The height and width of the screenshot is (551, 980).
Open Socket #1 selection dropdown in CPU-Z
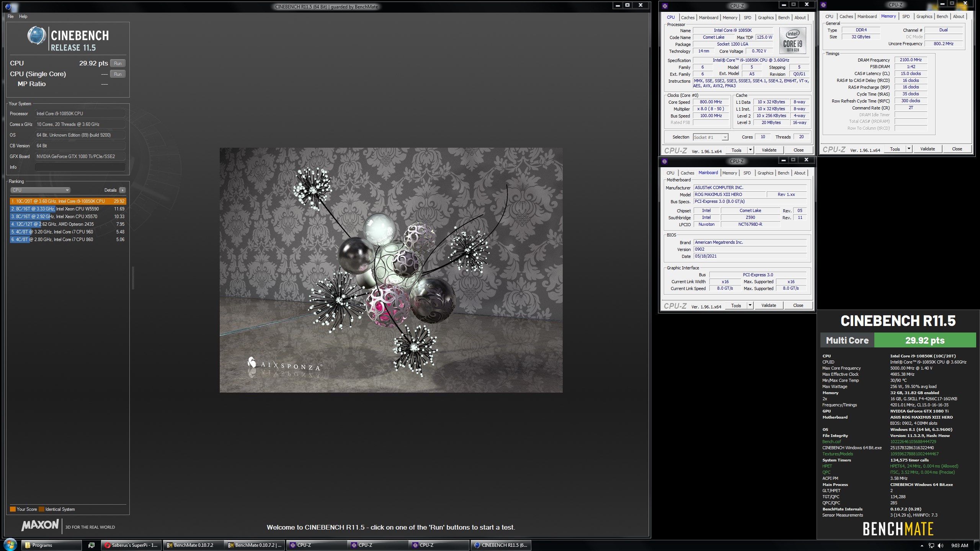[710, 137]
